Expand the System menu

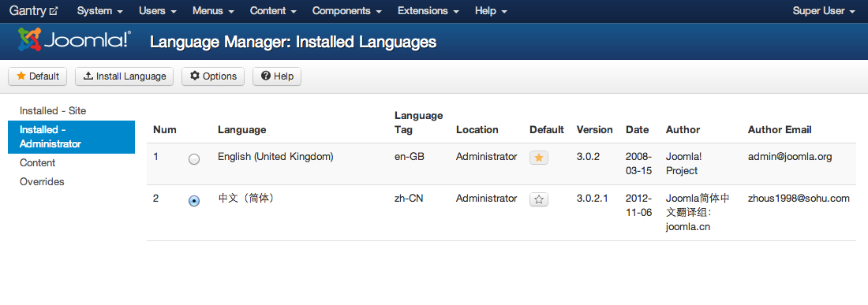point(100,11)
